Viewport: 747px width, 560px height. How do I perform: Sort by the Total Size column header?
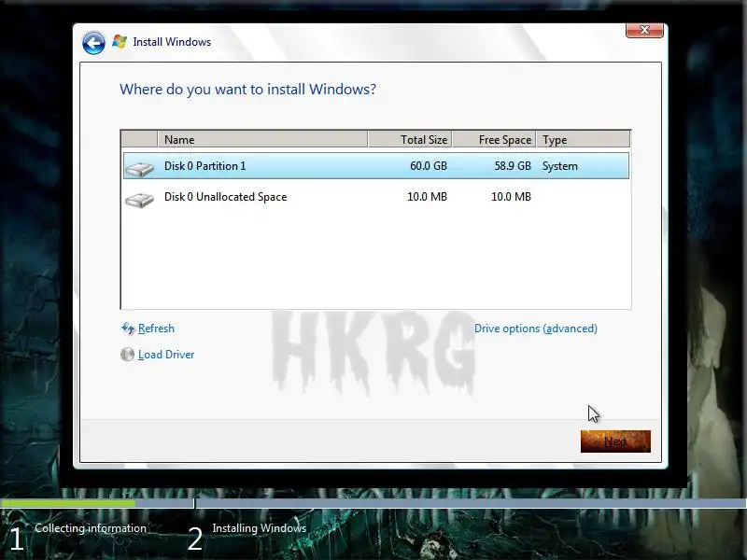410,139
